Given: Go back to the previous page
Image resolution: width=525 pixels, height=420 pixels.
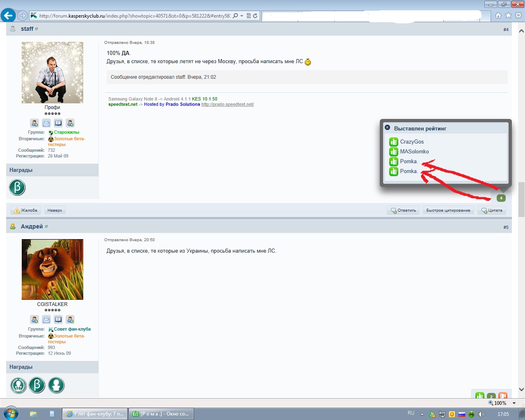Looking at the screenshot, I should click(8, 16).
